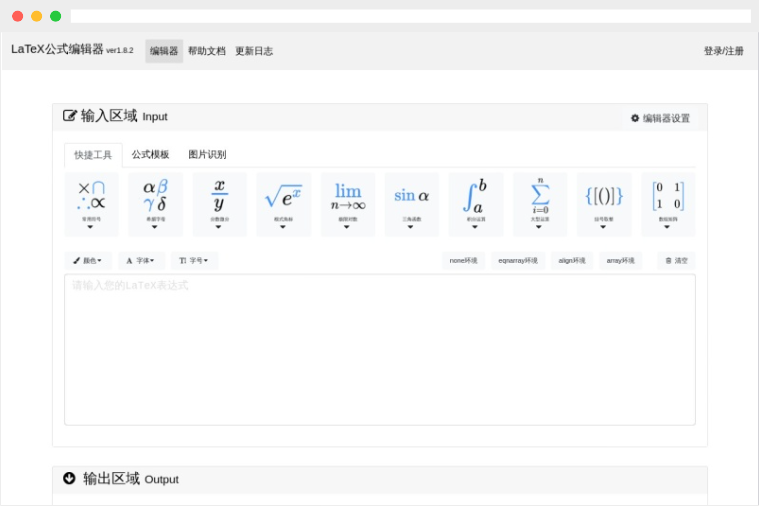Click the 清空 clear button
This screenshot has width=759, height=506.
tap(676, 261)
